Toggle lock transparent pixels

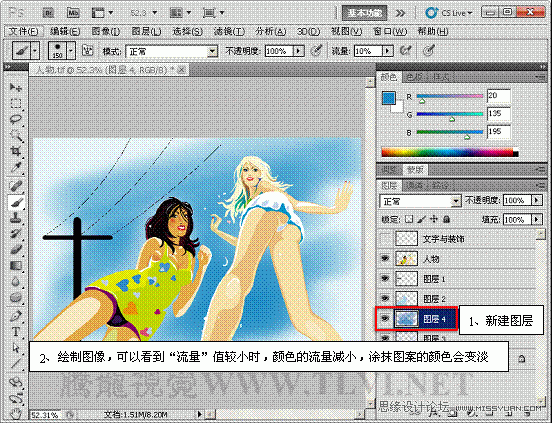(x=409, y=220)
